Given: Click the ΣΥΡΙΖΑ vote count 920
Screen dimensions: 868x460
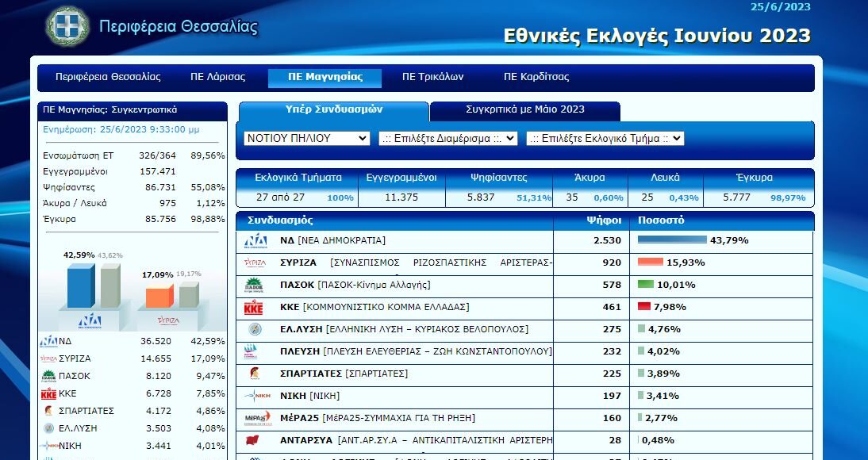Looking at the screenshot, I should click(x=612, y=263).
